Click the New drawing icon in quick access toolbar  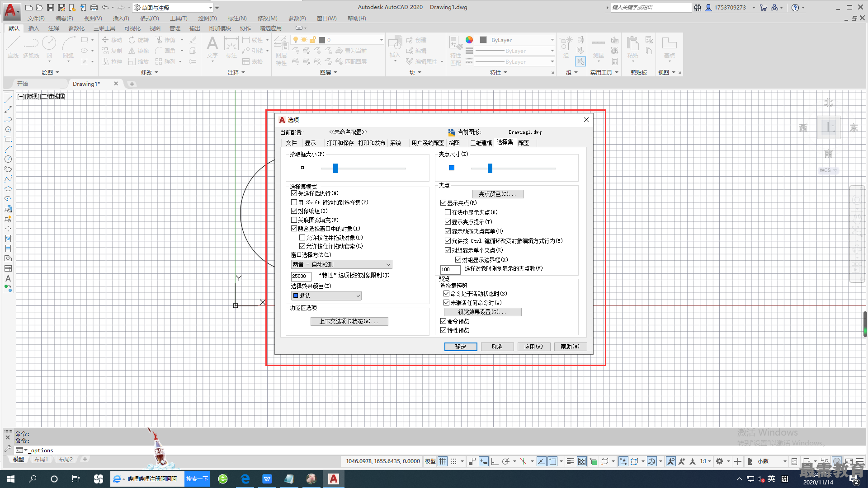click(x=28, y=8)
